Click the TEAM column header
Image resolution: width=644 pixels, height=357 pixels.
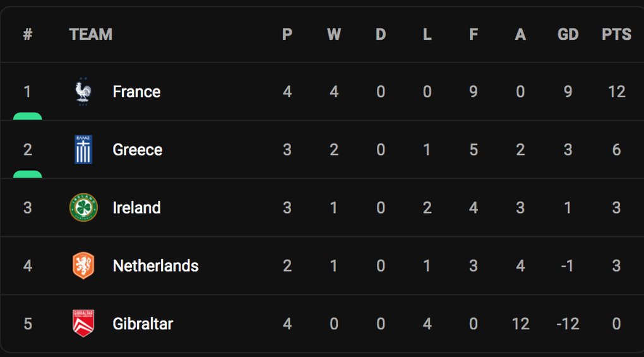[91, 34]
